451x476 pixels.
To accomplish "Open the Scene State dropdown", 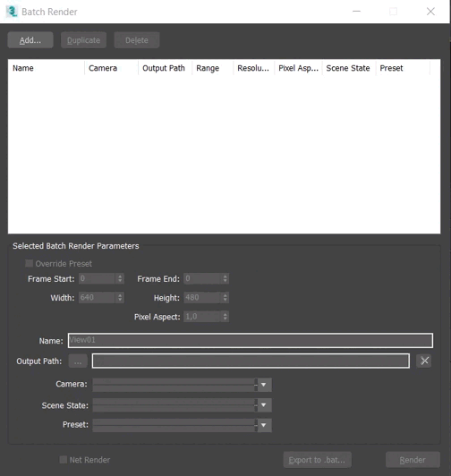I will 263,405.
